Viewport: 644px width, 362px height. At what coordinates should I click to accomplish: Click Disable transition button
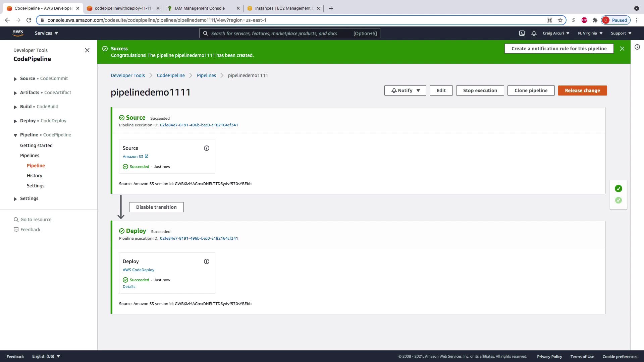tap(156, 207)
